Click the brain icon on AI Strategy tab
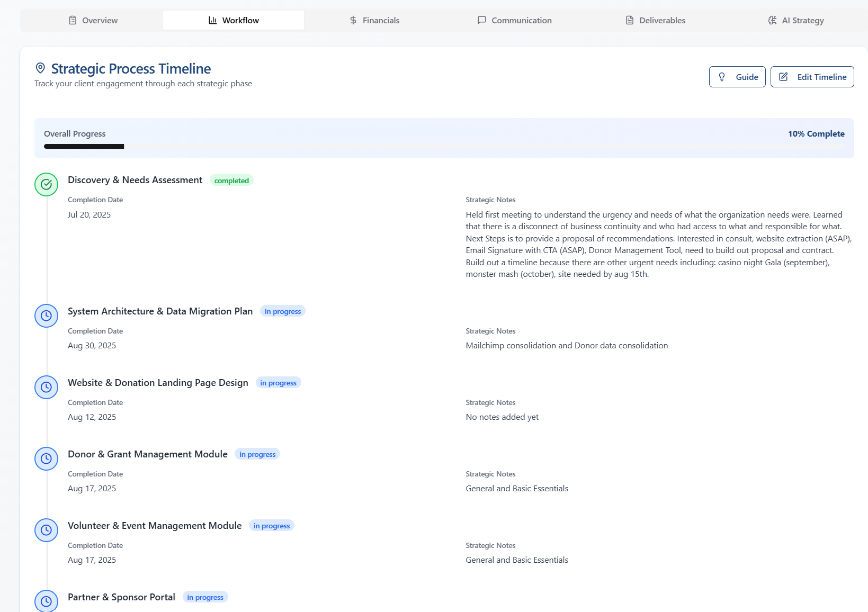The height and width of the screenshot is (612, 868). point(773,20)
